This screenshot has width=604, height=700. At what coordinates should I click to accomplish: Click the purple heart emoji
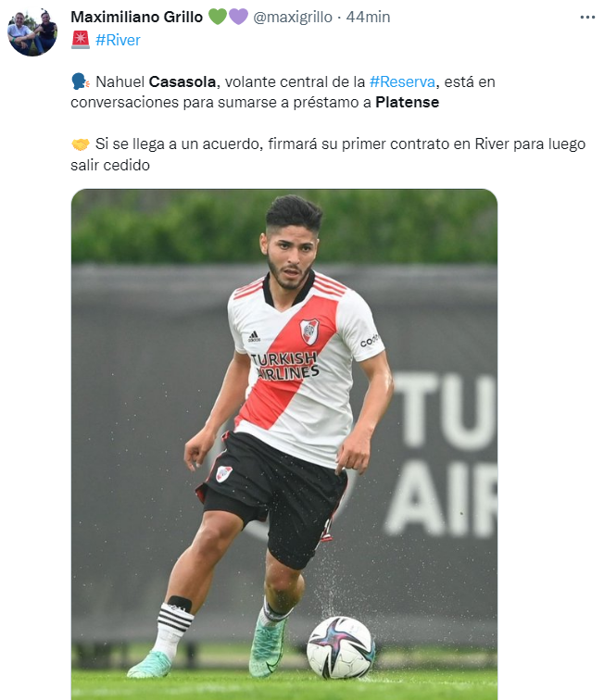238,17
